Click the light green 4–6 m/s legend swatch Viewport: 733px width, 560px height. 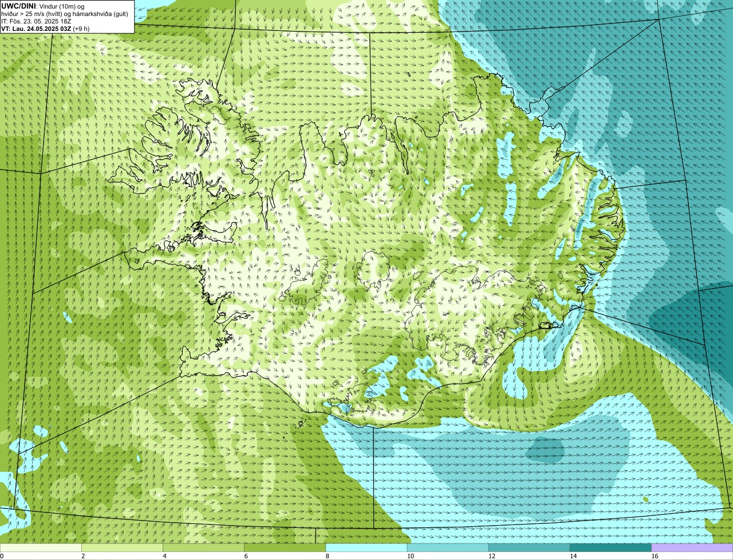tap(203, 548)
